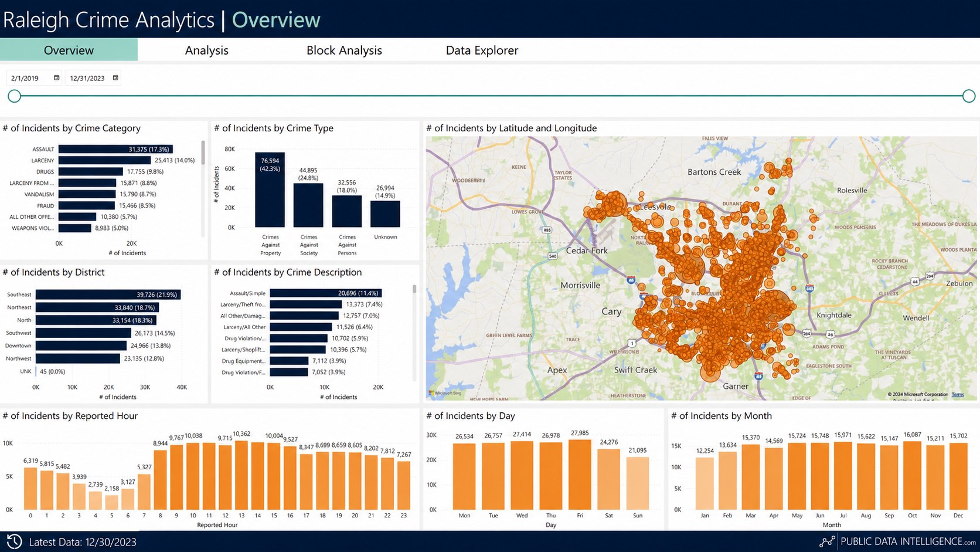The width and height of the screenshot is (980, 552).
Task: Select the Northeast district bar
Action: (97, 307)
